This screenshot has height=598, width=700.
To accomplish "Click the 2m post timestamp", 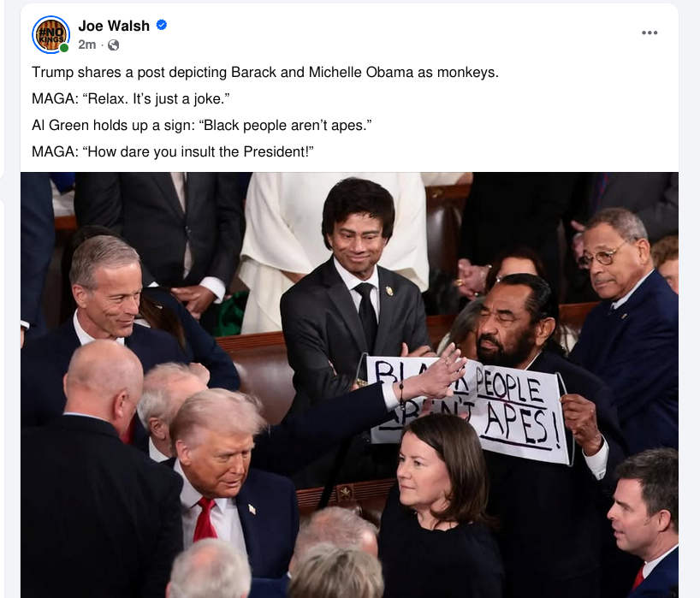I will pos(87,44).
